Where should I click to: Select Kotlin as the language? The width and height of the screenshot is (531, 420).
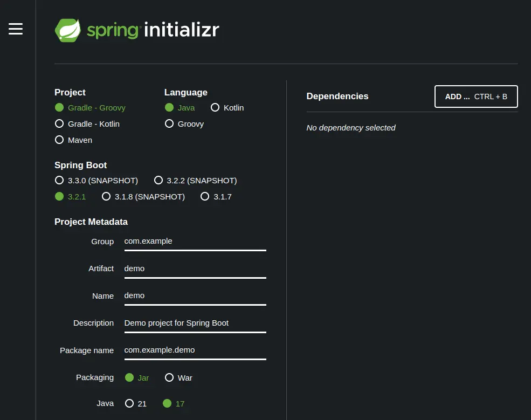click(227, 108)
